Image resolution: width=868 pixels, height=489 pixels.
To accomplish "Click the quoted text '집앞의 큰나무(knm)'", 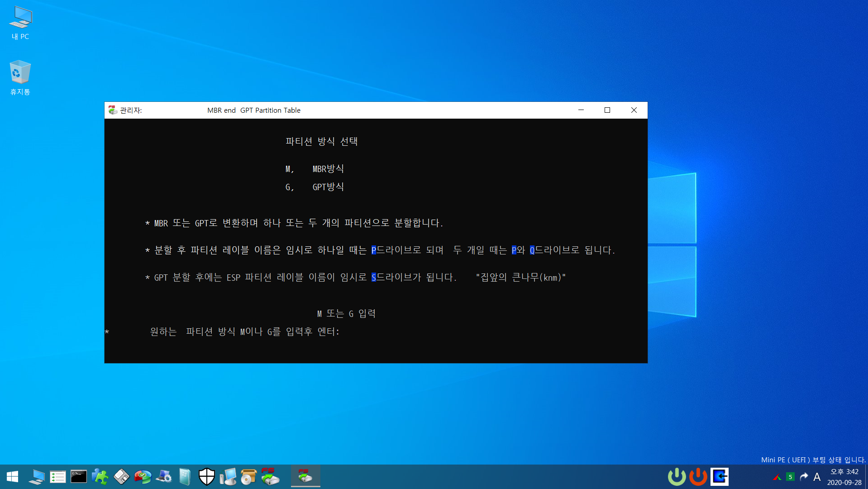I will click(521, 277).
